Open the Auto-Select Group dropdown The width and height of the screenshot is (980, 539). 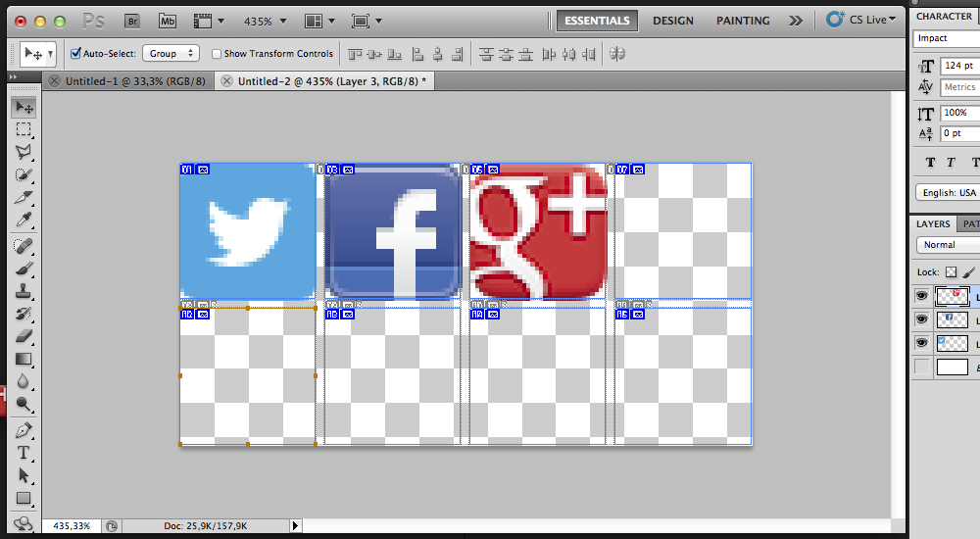tap(171, 54)
